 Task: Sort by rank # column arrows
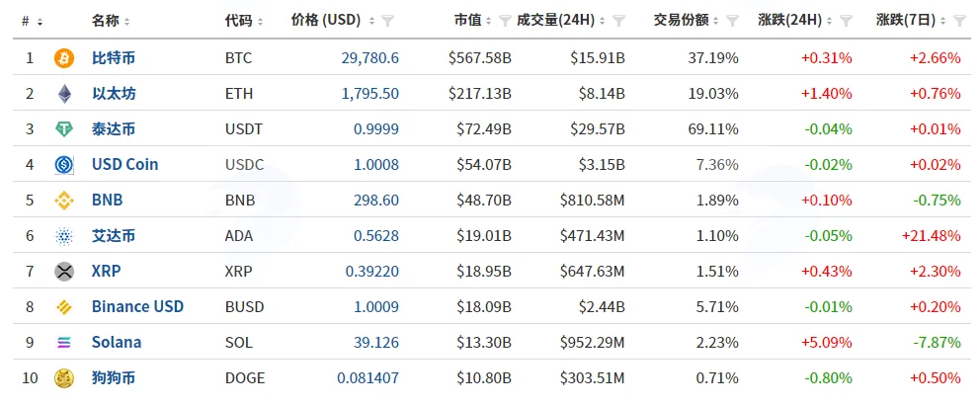point(40,22)
